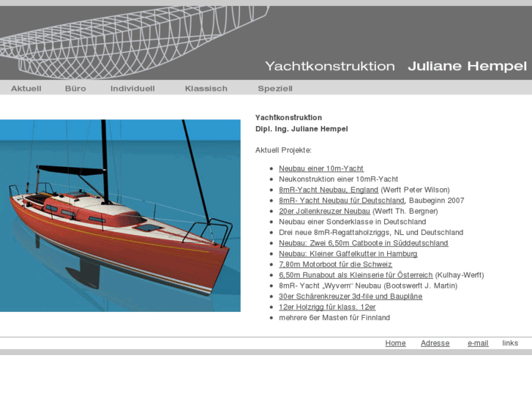Select text (Werft Th. Bergner)
This screenshot has width=532, height=399.
coord(405,212)
